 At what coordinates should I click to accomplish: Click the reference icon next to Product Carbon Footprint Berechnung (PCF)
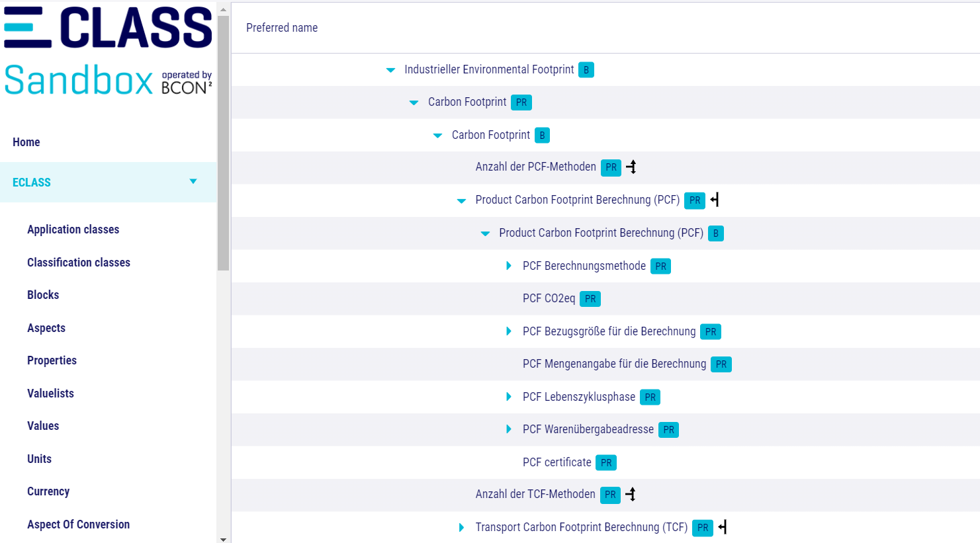click(715, 200)
